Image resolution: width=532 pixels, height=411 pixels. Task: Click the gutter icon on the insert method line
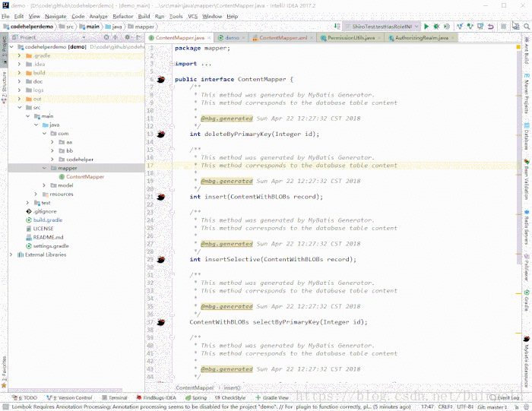161,197
